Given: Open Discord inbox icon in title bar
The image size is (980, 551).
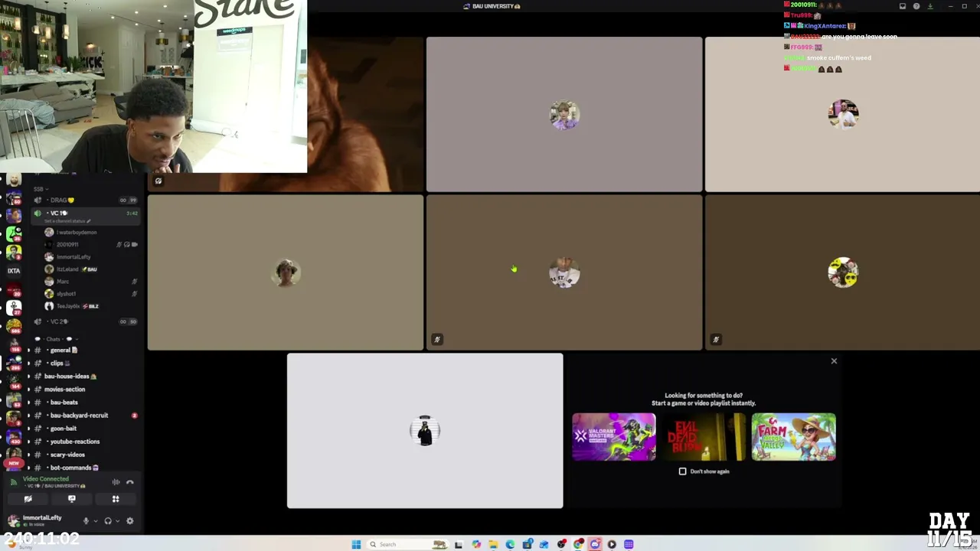Looking at the screenshot, I should [903, 6].
